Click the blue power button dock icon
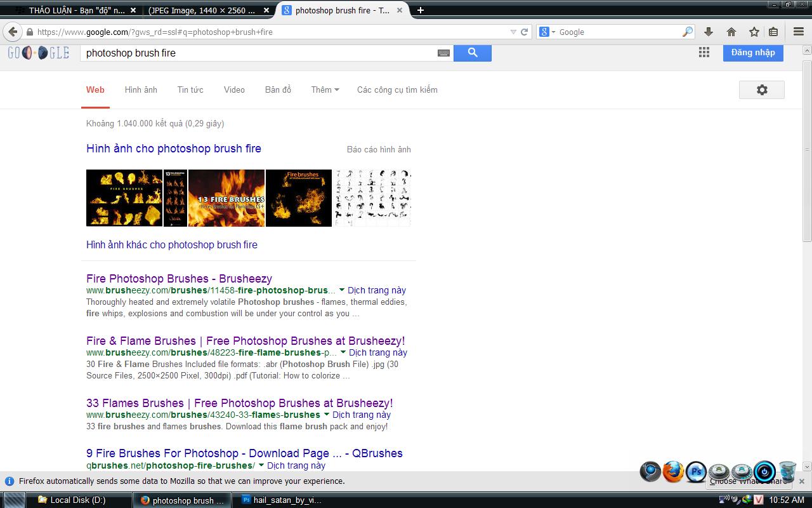 (764, 472)
